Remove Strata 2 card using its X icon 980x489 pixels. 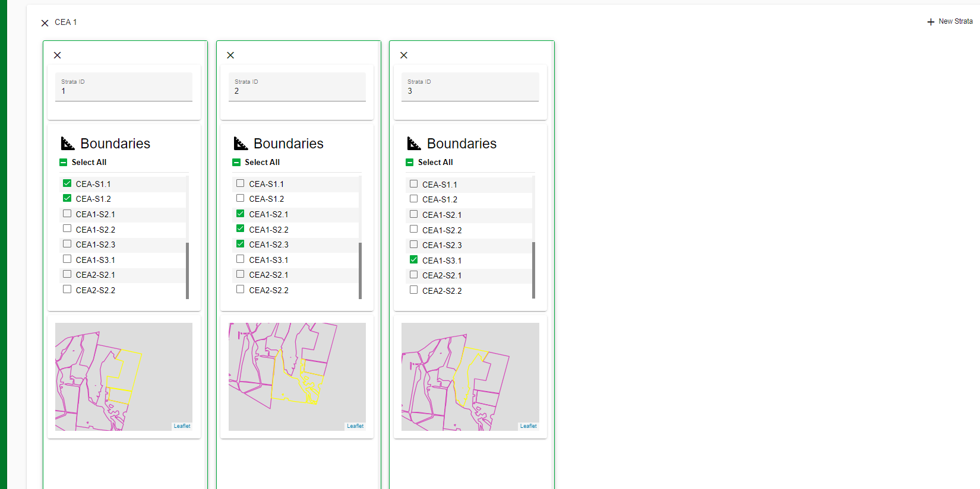click(x=230, y=55)
